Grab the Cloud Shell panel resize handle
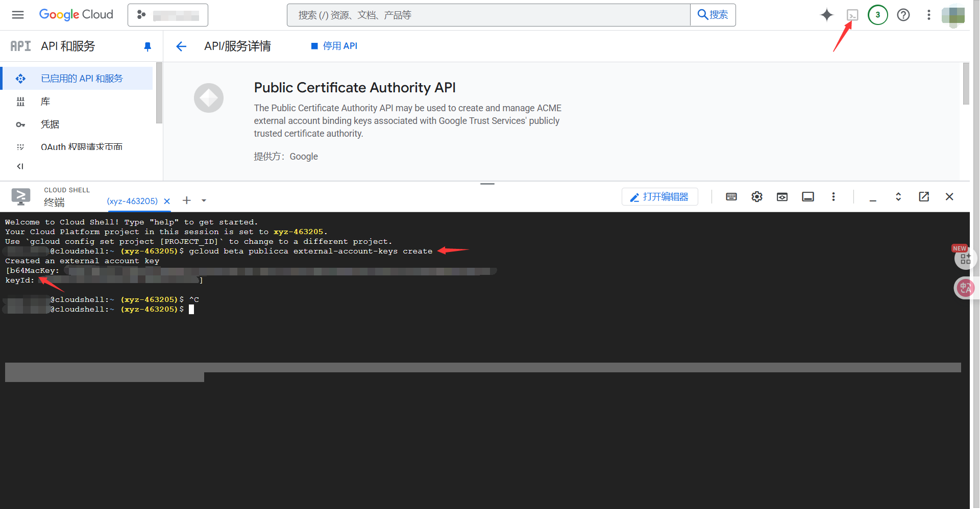This screenshot has height=509, width=980. (487, 184)
